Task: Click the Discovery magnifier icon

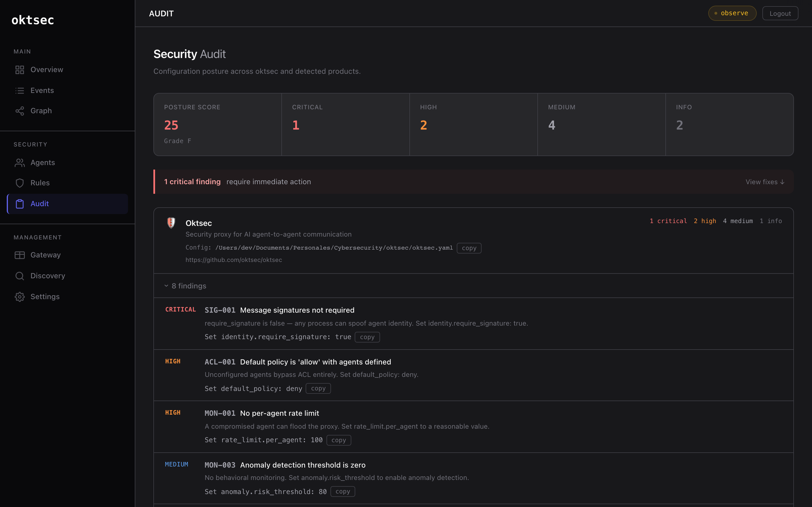Action: tap(19, 276)
